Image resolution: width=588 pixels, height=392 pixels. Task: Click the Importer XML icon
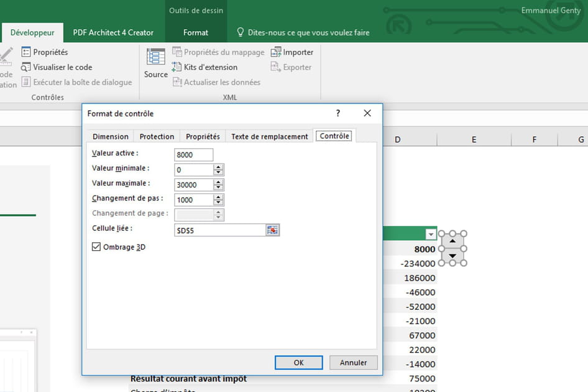276,52
